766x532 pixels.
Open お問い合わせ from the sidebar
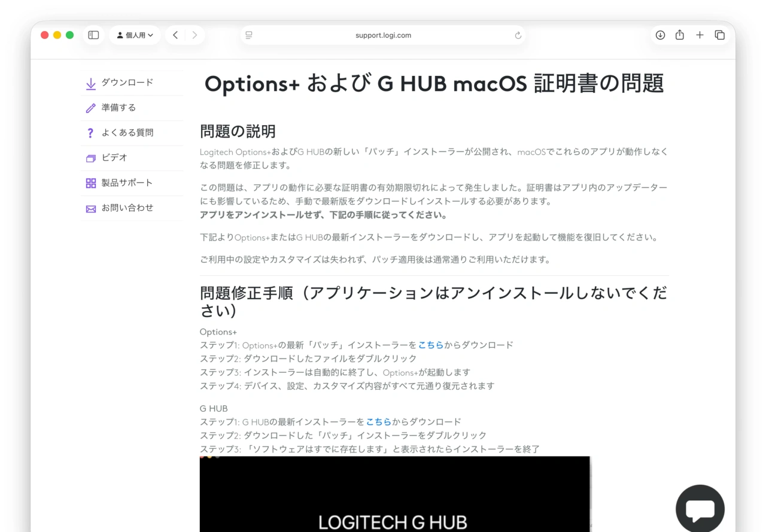coord(126,208)
